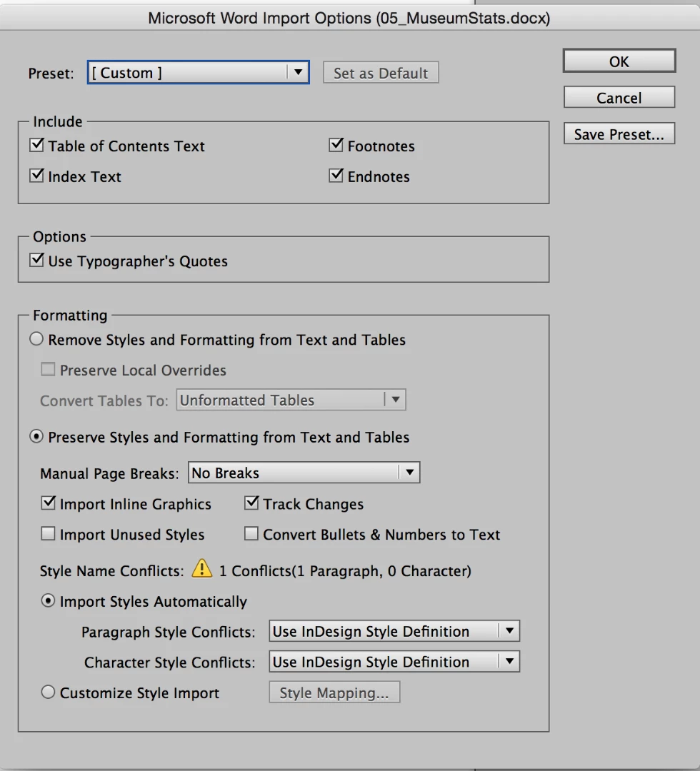Click the Style Mapping button
Screen dimensions: 700x771
334,692
